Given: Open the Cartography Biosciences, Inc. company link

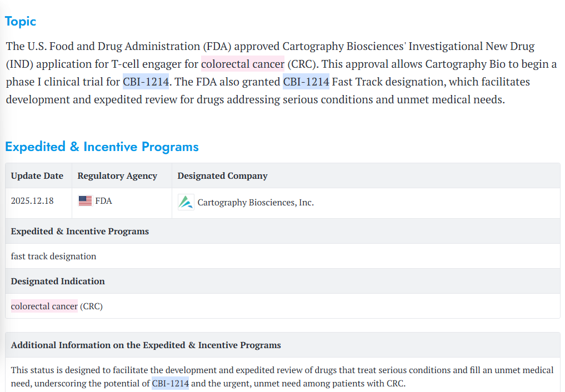Looking at the screenshot, I should tap(256, 203).
